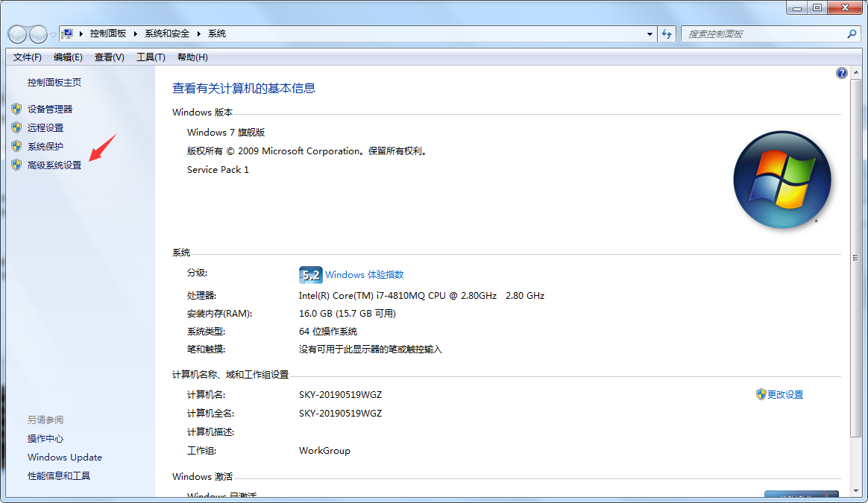This screenshot has height=503, width=868.
Task: Click the refresh button beside address bar
Action: point(667,34)
